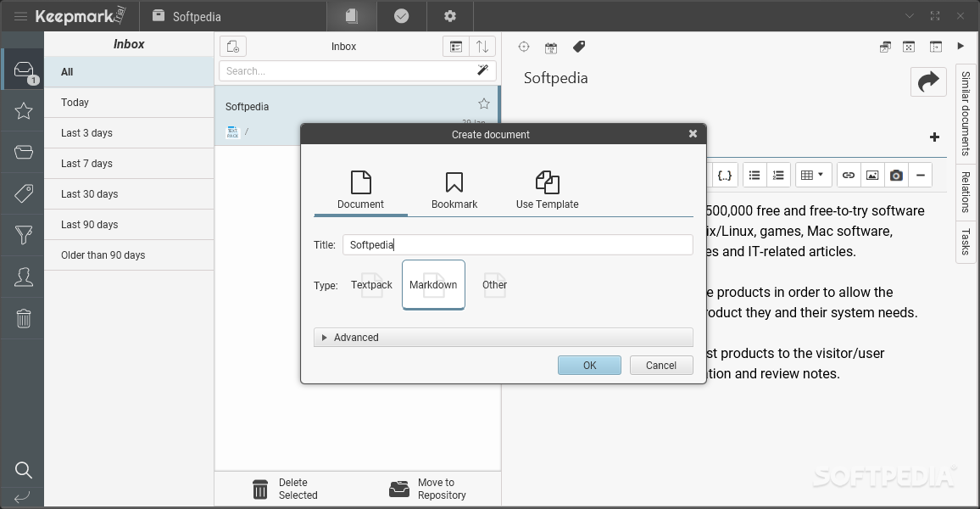Image resolution: width=980 pixels, height=509 pixels.
Task: Close the Create document dialog
Action: 693,133
